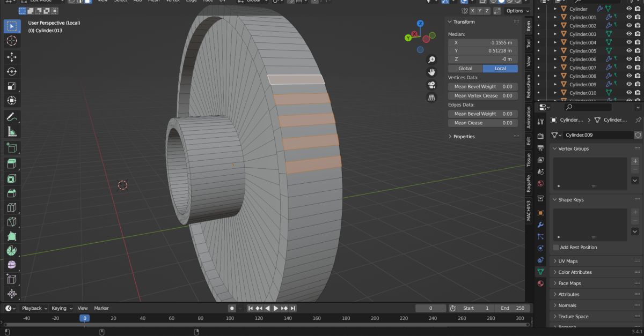Click the Median X value field
644x336 pixels.
pos(482,42)
